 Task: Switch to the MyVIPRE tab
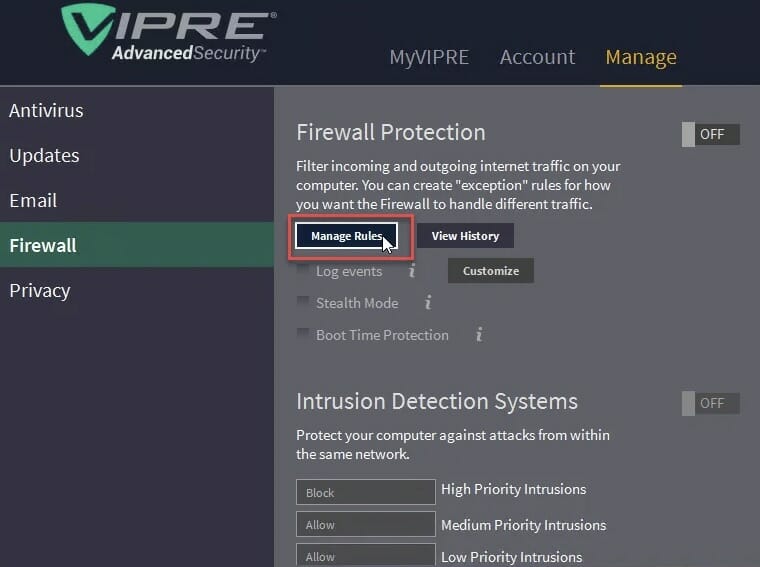tap(429, 57)
